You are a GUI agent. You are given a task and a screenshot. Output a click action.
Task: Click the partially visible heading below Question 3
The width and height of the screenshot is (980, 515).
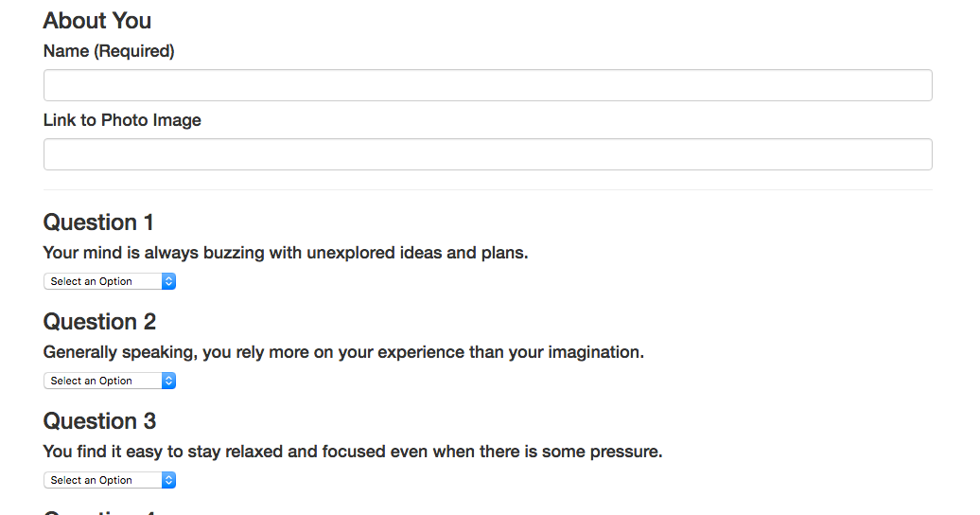[x=99, y=512]
